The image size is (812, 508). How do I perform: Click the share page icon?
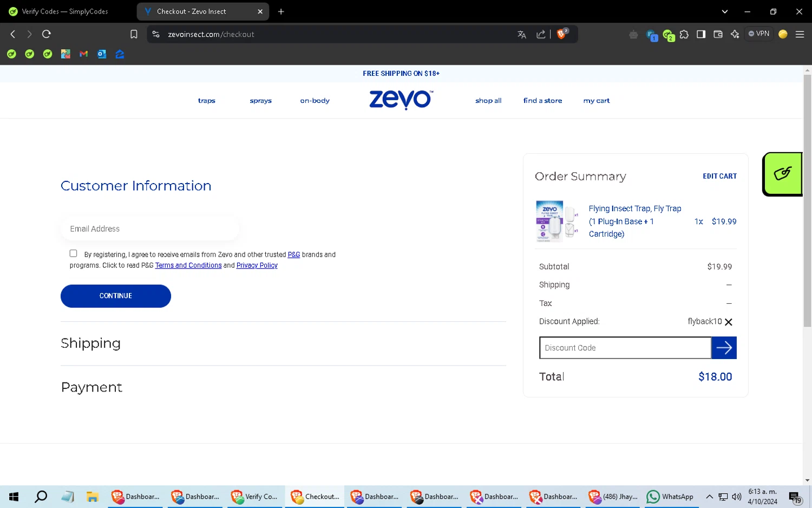(x=541, y=34)
